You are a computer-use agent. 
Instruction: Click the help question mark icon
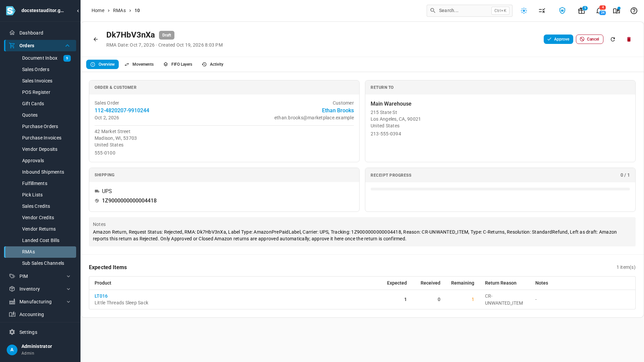pos(634,11)
